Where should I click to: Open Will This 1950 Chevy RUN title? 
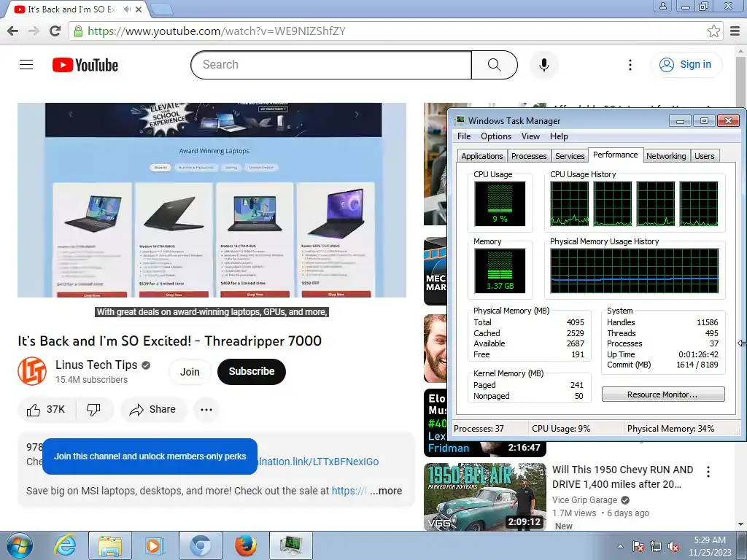click(x=622, y=477)
